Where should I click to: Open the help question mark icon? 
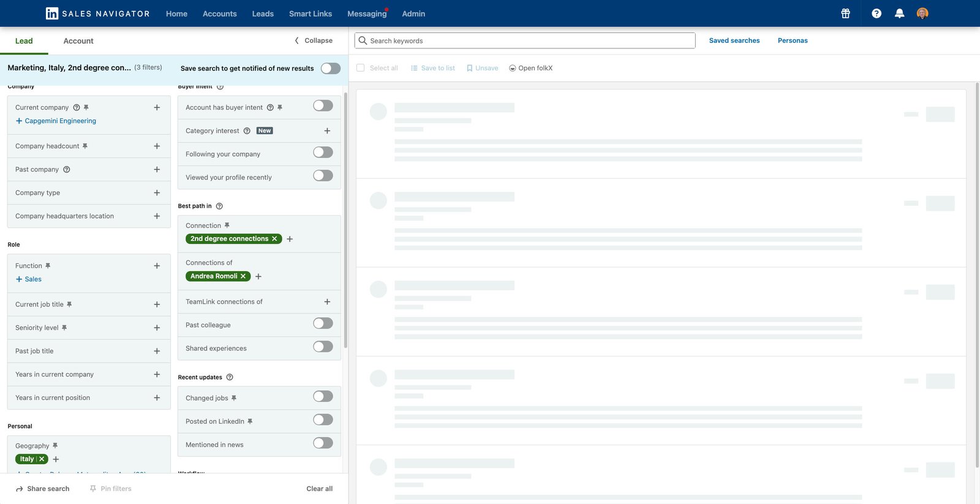coord(876,13)
